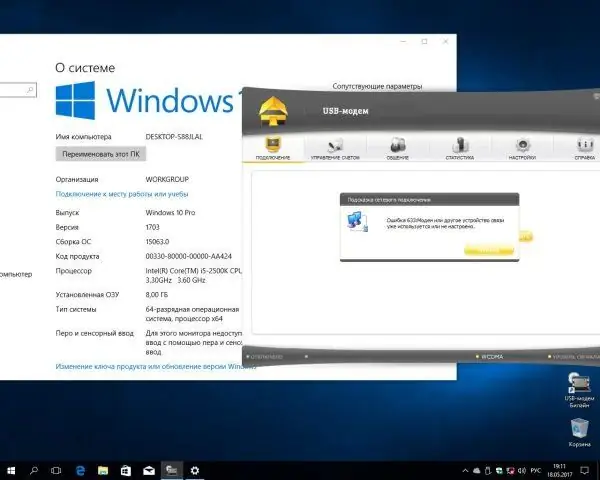The image size is (600, 480).
Task: Select the Windows 10 Pro edition value
Action: tap(170, 212)
